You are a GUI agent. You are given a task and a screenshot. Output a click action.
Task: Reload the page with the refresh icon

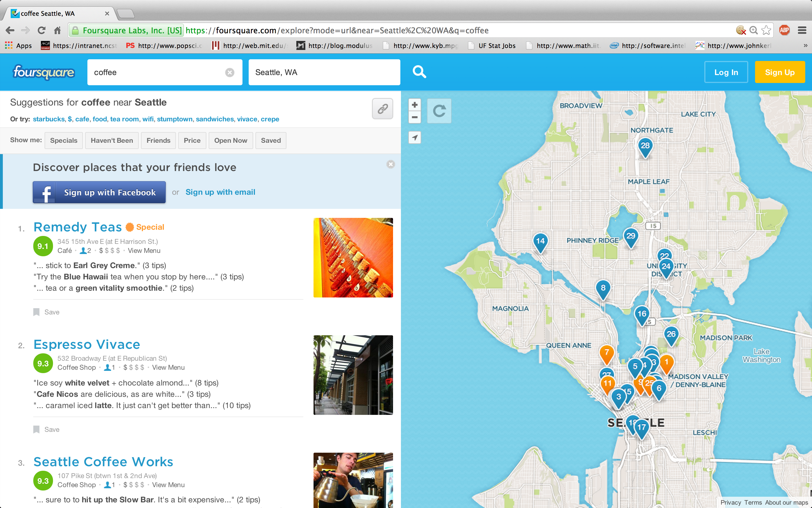pyautogui.click(x=42, y=30)
